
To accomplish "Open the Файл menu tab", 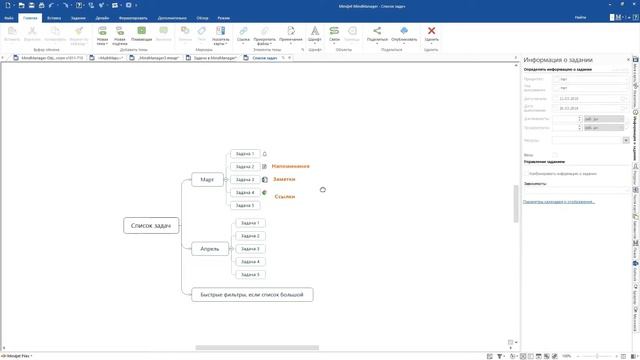I will tap(9, 18).
